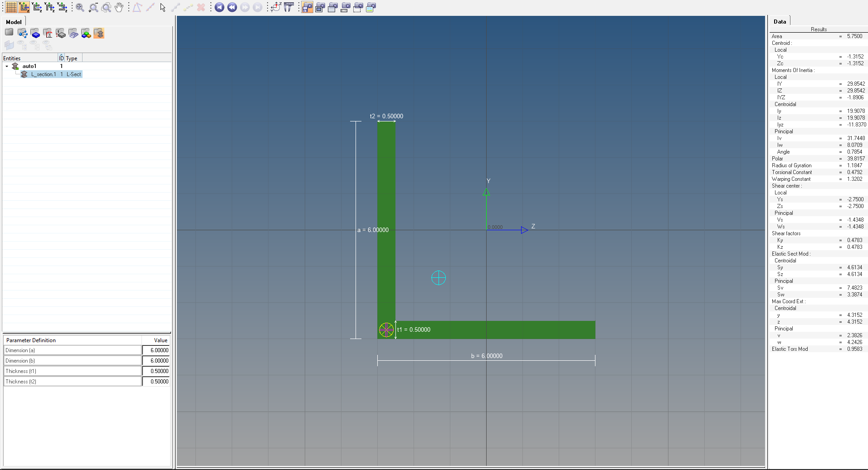Click the Dimension (a) value field

tap(156, 350)
